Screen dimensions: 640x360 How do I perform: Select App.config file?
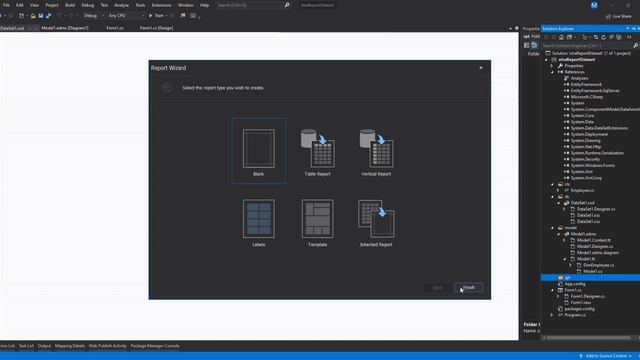(x=575, y=284)
